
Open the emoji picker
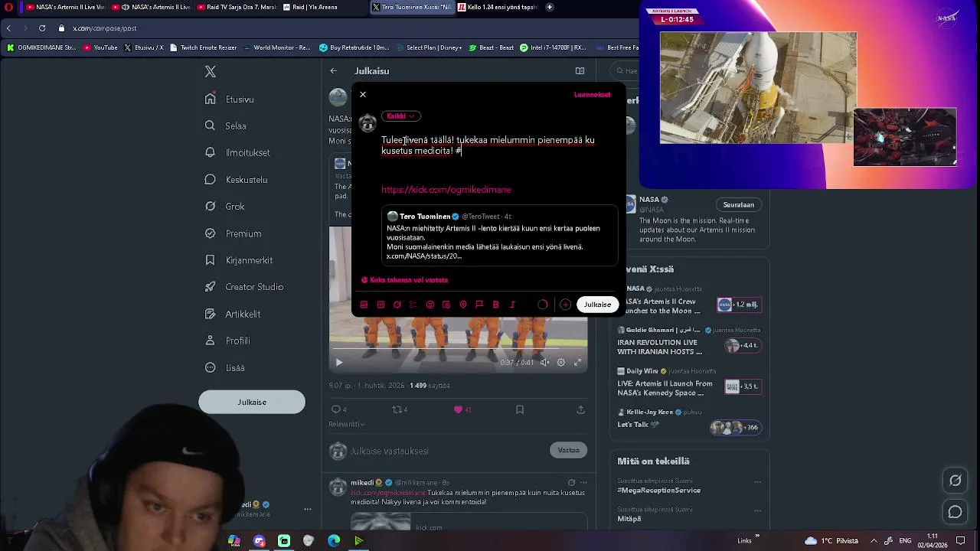430,305
